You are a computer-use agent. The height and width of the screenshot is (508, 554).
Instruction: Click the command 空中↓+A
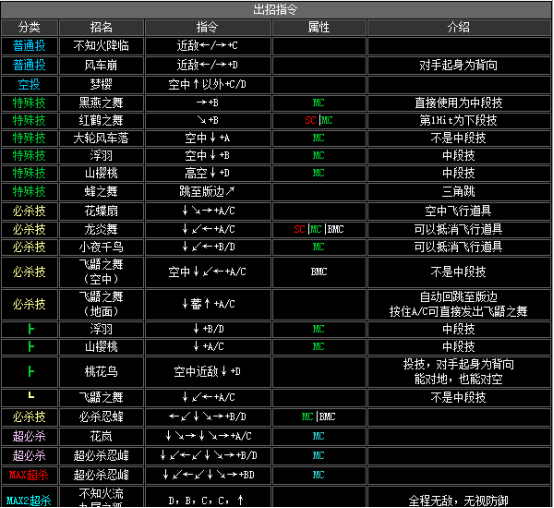coord(207,138)
